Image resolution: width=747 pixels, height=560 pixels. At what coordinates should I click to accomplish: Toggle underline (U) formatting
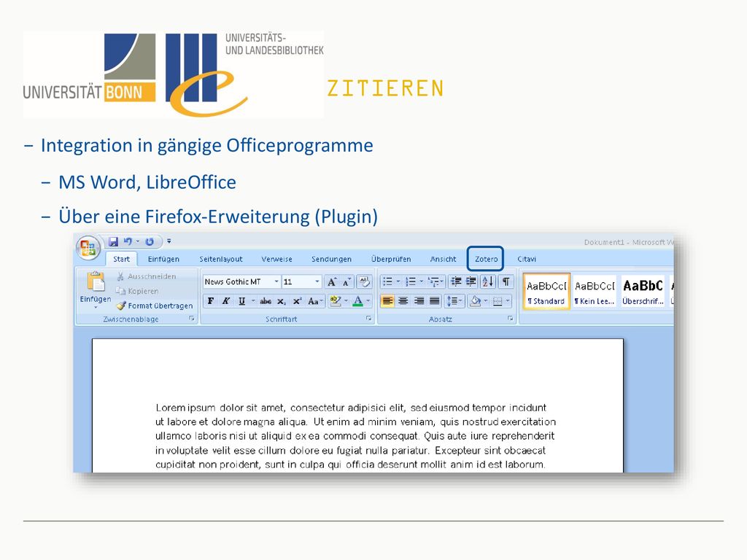[242, 301]
